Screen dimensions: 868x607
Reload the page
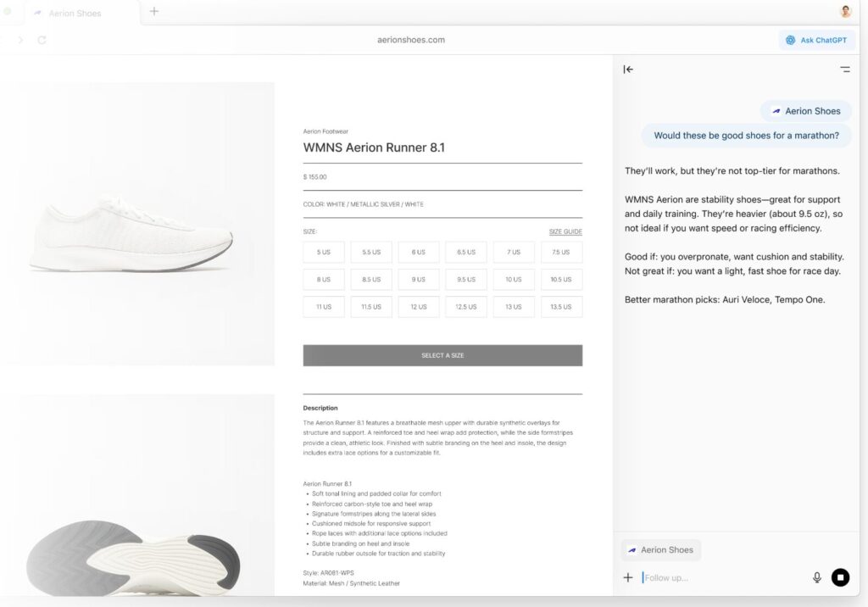tap(42, 40)
